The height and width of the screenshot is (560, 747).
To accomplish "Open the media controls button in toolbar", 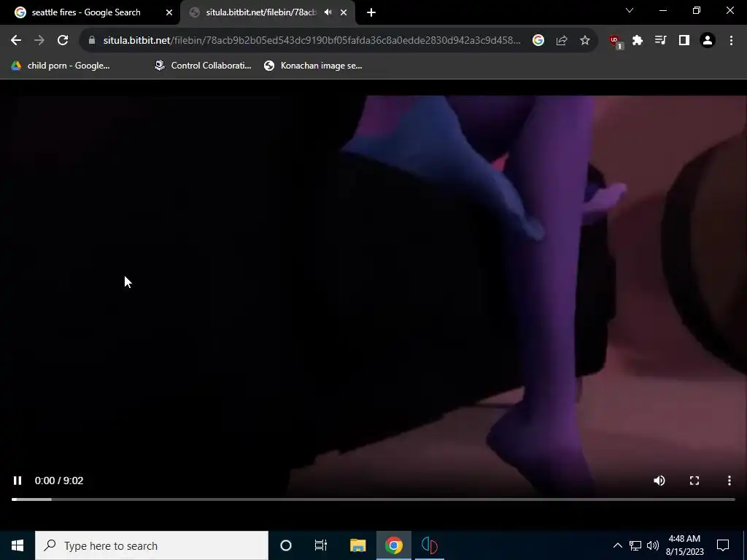I will pos(661,41).
